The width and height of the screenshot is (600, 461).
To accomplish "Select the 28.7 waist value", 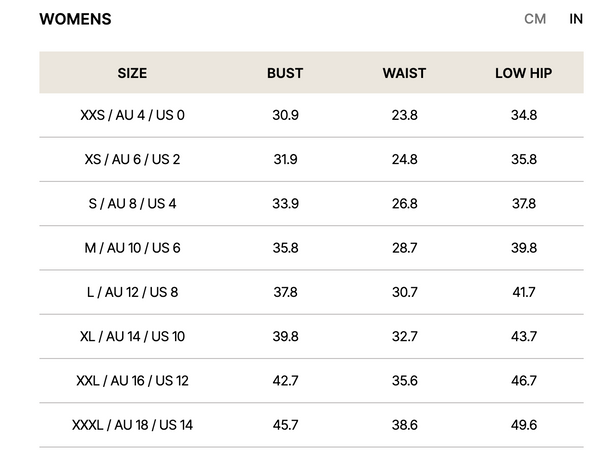I will pyautogui.click(x=404, y=248).
